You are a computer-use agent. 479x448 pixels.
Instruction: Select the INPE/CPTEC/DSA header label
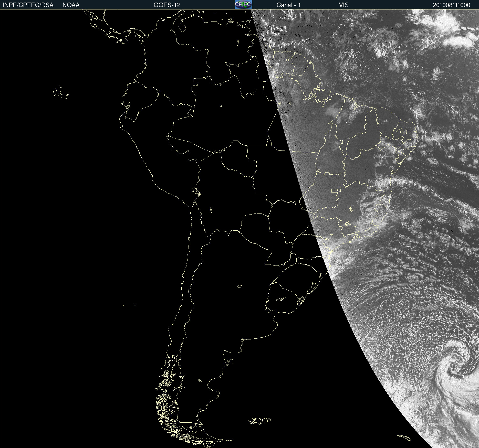pyautogui.click(x=28, y=5)
